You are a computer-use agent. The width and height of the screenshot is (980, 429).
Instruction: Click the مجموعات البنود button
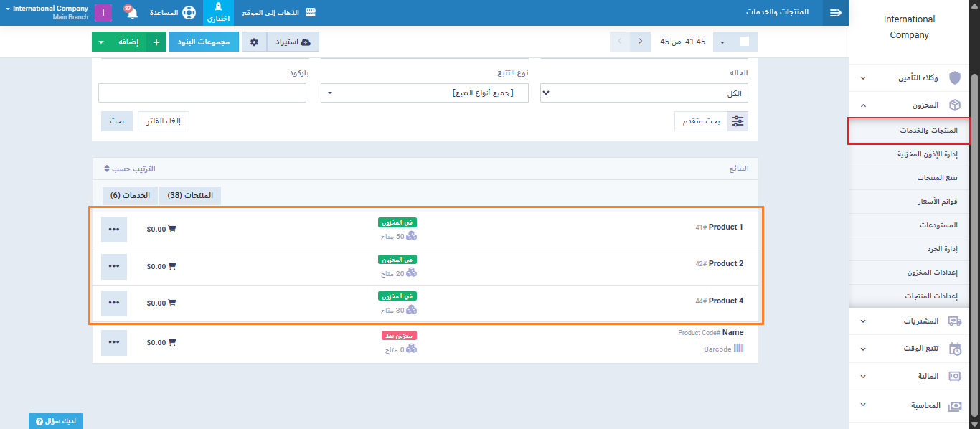click(203, 42)
